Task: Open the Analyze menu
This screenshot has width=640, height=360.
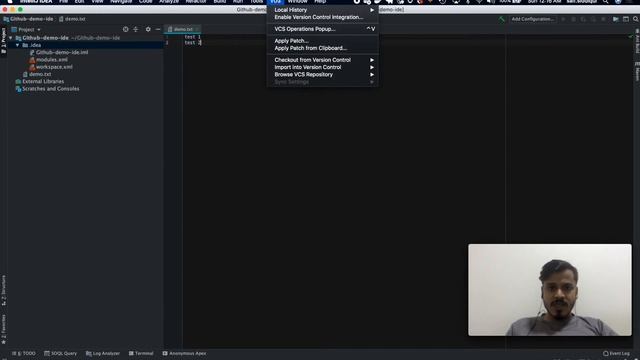Action: 169,2
